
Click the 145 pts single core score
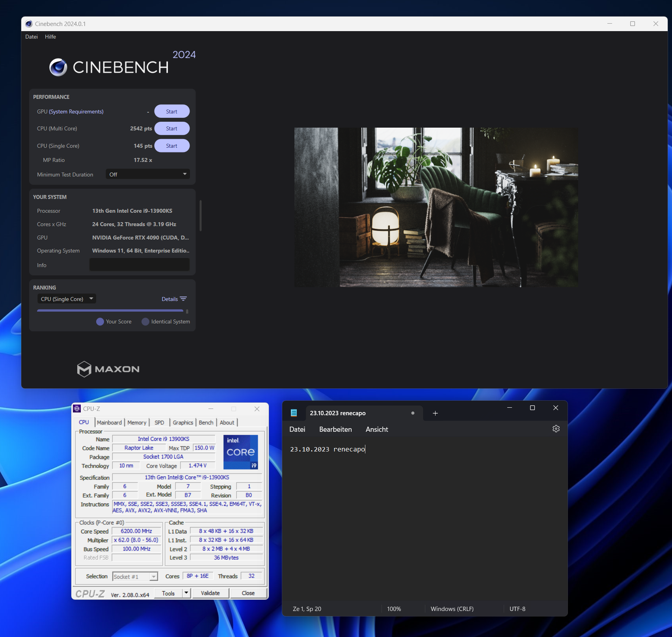143,146
